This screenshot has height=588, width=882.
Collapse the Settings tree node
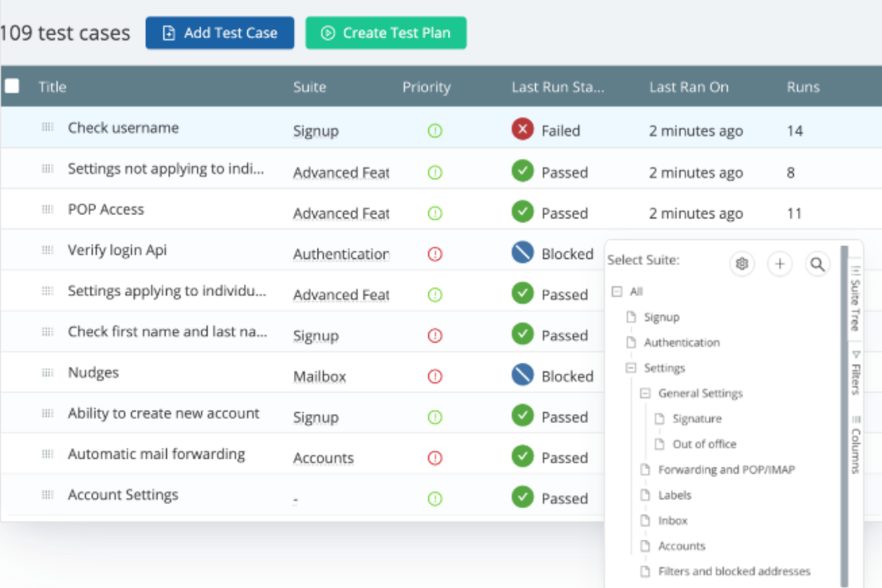click(631, 368)
